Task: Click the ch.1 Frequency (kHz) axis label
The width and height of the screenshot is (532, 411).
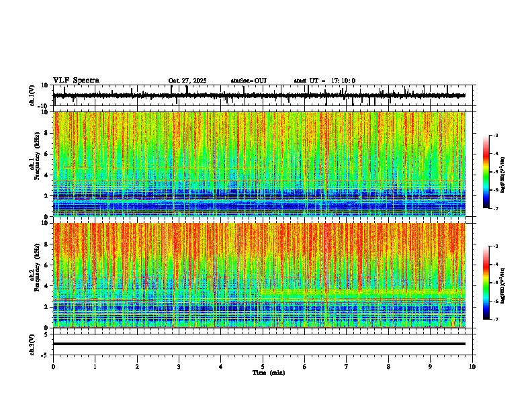Action: pos(34,156)
